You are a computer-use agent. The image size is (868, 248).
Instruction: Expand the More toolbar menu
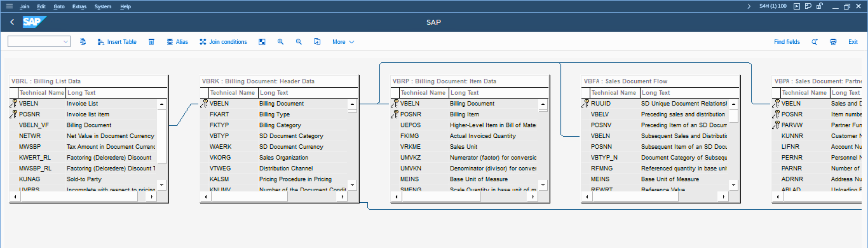click(343, 42)
